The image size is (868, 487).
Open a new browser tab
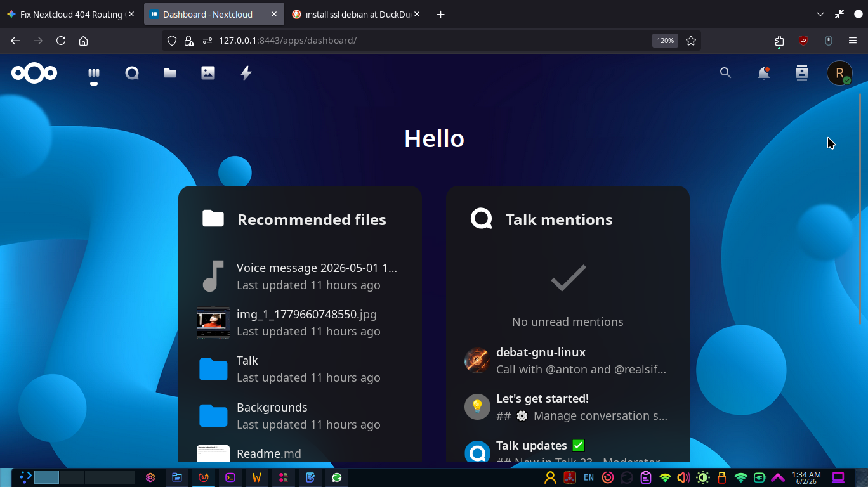coord(441,14)
